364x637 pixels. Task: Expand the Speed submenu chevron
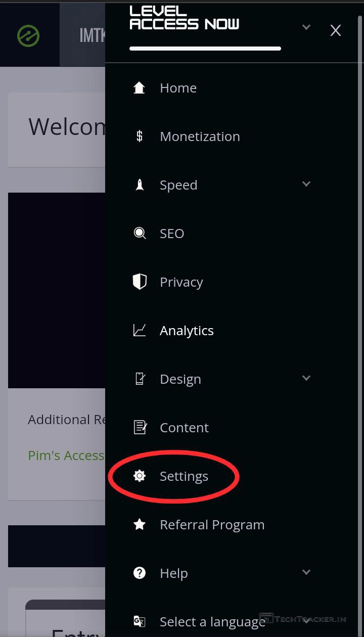click(x=306, y=184)
